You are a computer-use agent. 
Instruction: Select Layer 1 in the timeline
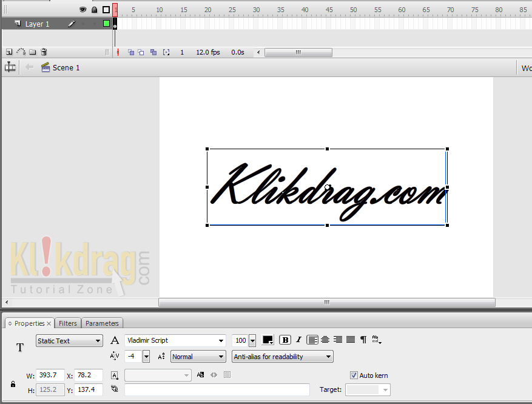click(x=38, y=24)
